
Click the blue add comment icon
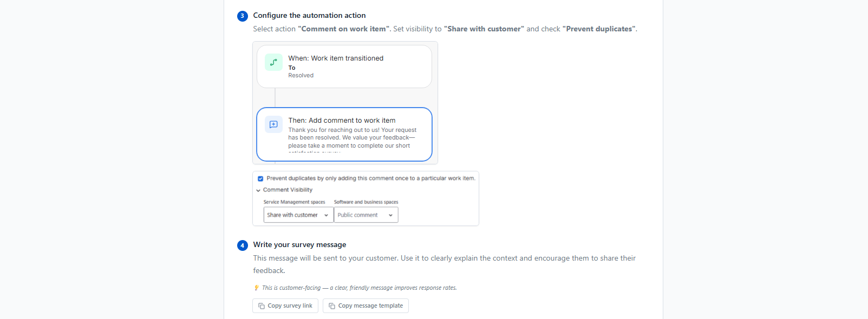pyautogui.click(x=273, y=124)
